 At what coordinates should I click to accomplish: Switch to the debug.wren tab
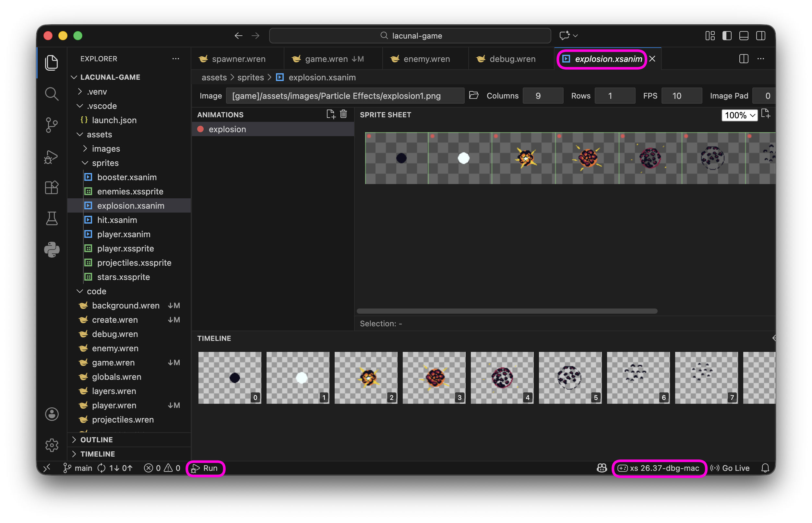tap(511, 59)
